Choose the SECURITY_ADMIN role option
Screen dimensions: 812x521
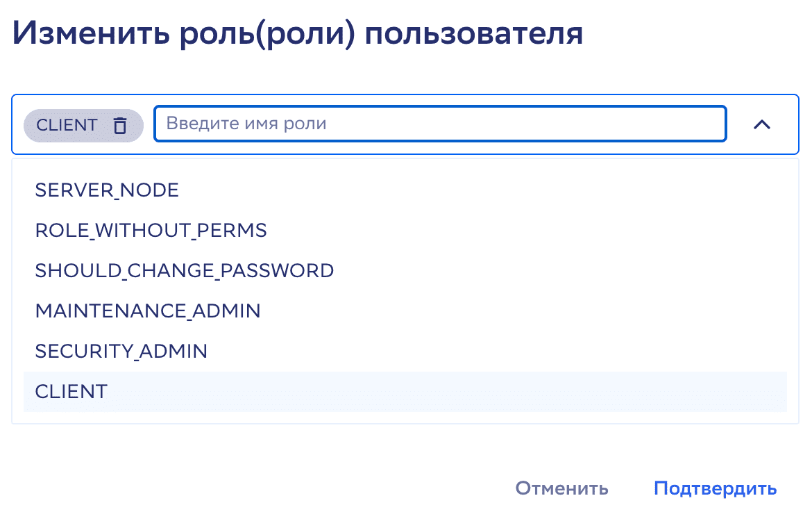click(x=121, y=351)
